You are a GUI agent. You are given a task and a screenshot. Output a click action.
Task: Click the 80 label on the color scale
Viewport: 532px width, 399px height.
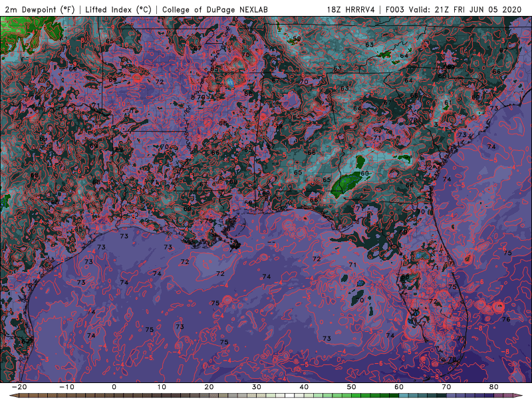[x=494, y=387]
